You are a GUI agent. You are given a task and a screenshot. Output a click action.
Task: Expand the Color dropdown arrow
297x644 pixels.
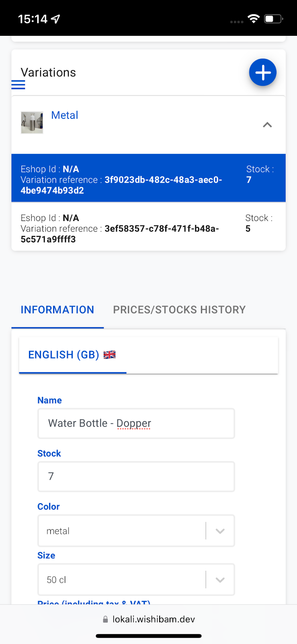(x=220, y=531)
